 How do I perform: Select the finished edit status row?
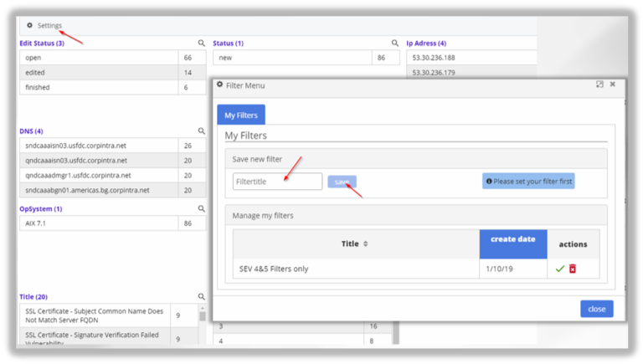98,87
